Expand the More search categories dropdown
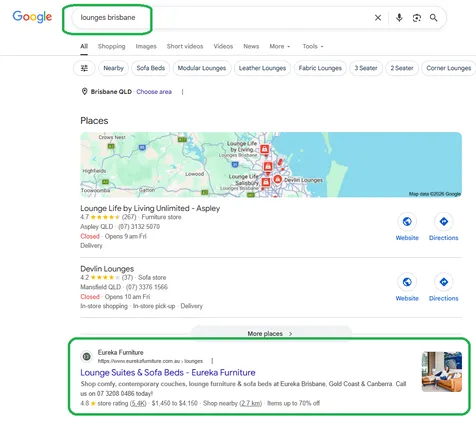The width and height of the screenshot is (476, 434). (280, 46)
